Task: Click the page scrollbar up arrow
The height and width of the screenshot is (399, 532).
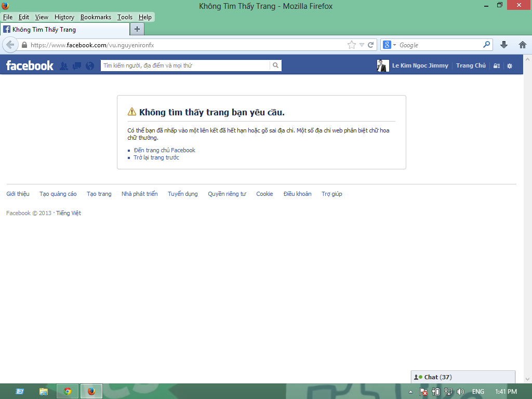Action: pyautogui.click(x=528, y=59)
